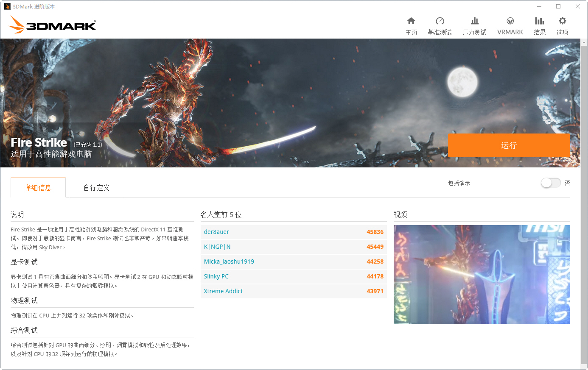Image resolution: width=588 pixels, height=370 pixels.
Task: Click the score 45836
Action: 375,232
